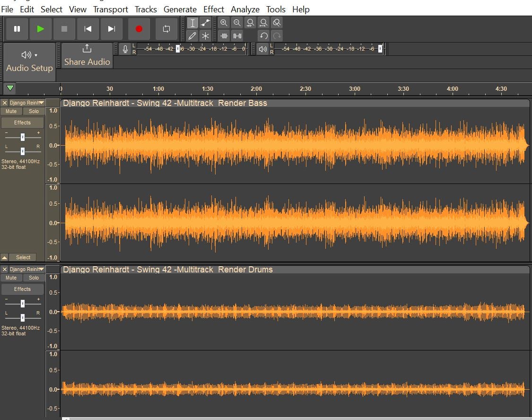
Task: Open the Tools menu
Action: tap(276, 9)
